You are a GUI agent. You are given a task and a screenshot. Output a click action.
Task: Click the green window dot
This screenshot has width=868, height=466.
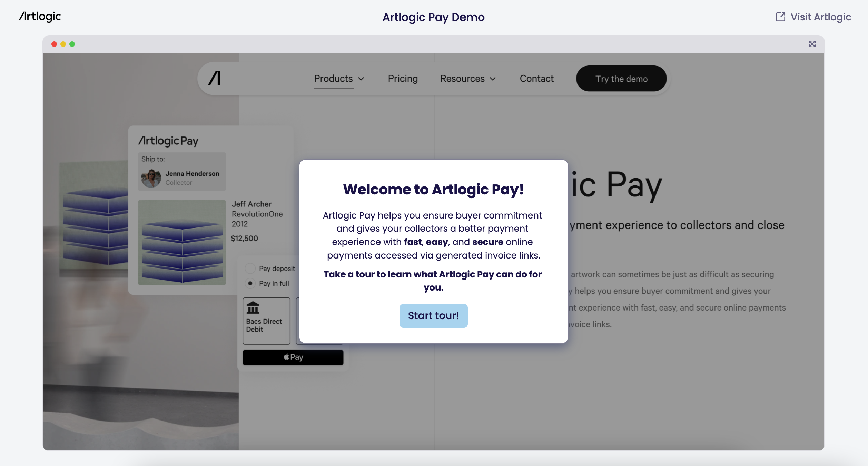click(72, 44)
